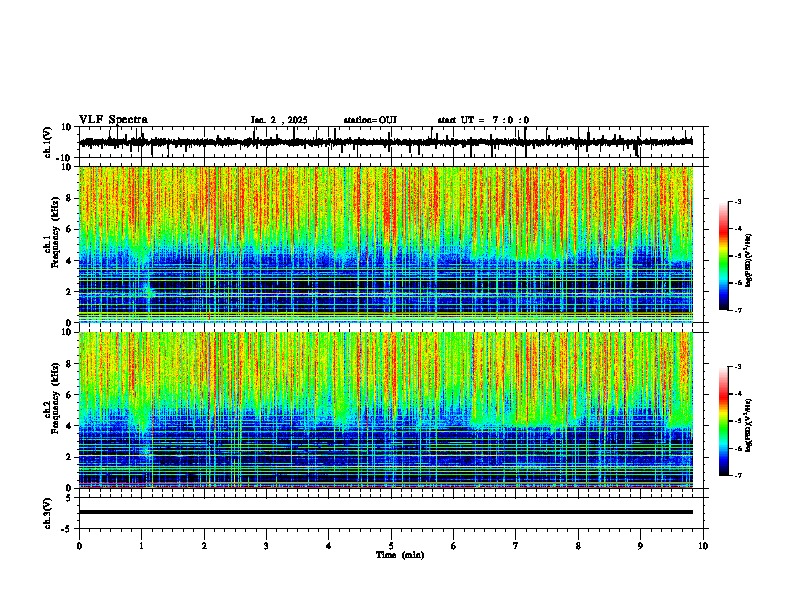This screenshot has height=612, width=792.
Task: Click the "station=OUI" label
Action: click(370, 120)
